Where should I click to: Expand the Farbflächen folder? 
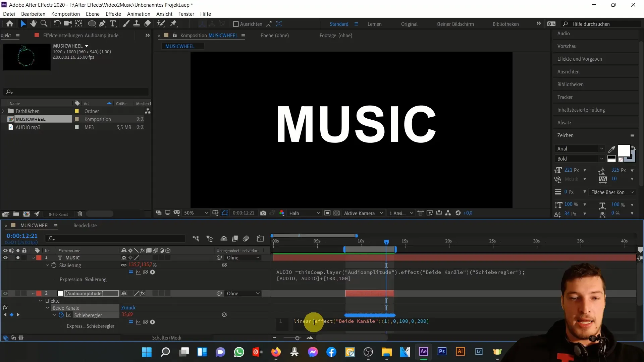point(3,111)
